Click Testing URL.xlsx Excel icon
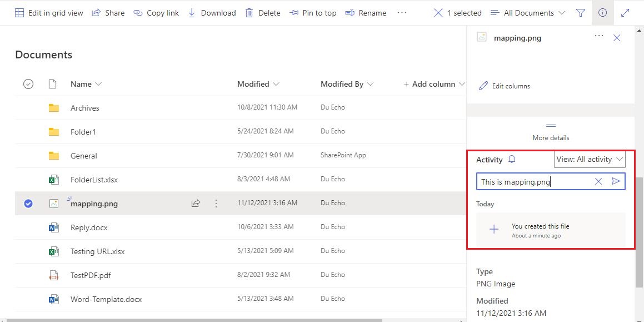Screen dimensions: 644x322 [x=54, y=251]
